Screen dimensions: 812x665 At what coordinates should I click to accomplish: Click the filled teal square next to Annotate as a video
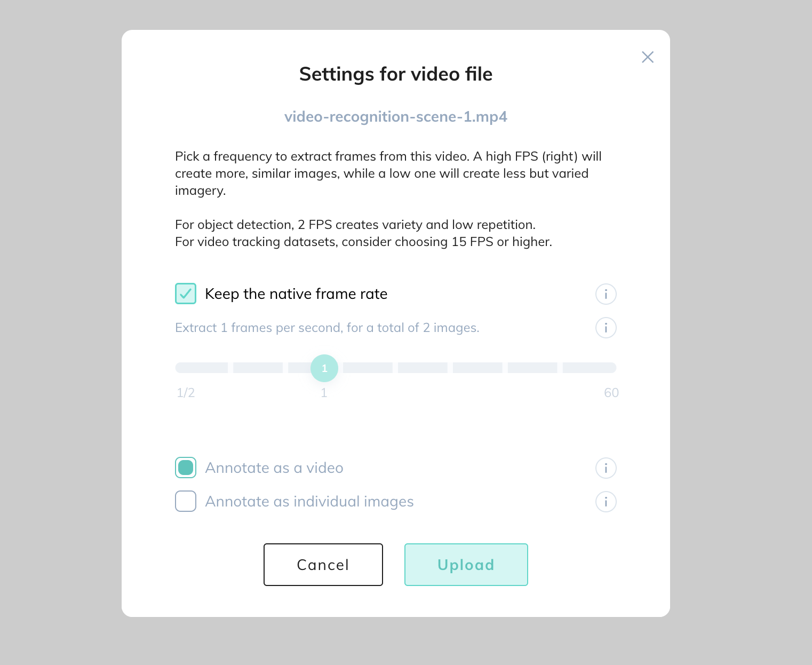point(186,468)
